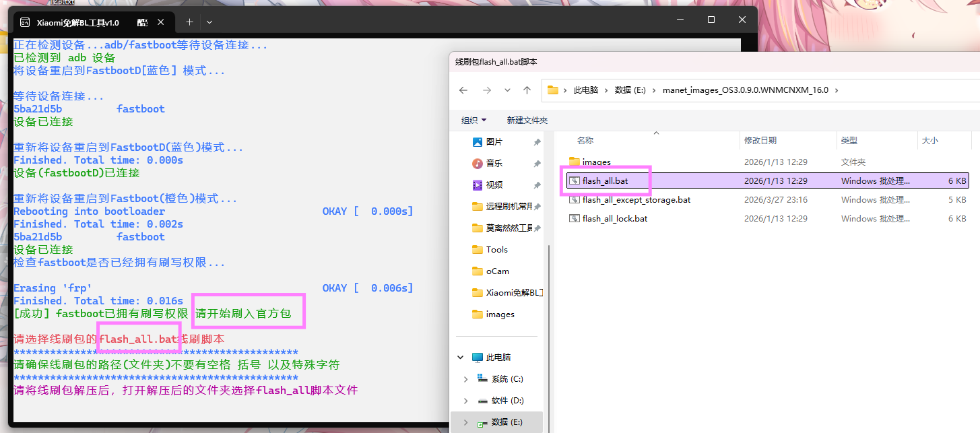Open the terminal tab dropdown chevron

coord(209,22)
